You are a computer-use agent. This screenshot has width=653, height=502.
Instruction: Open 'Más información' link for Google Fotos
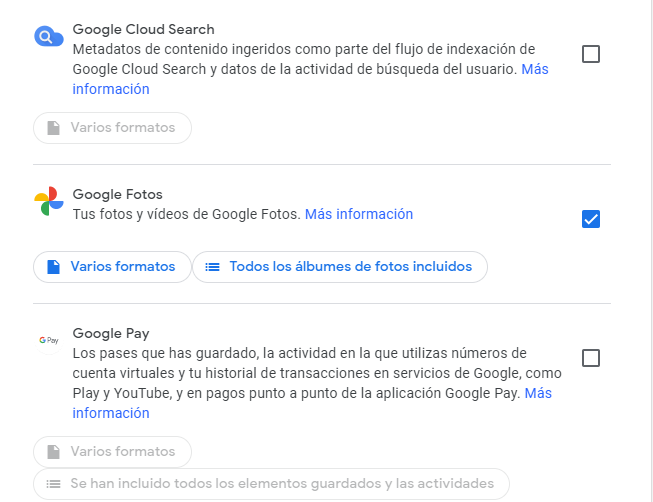[358, 214]
